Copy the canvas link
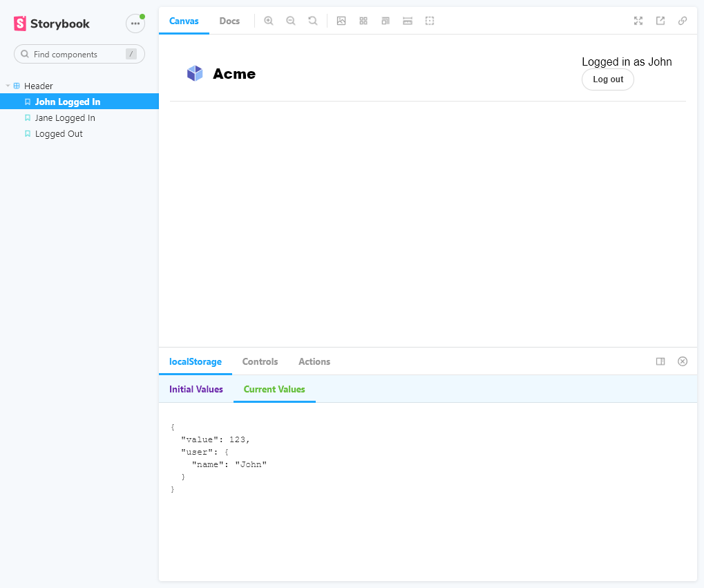 [682, 21]
